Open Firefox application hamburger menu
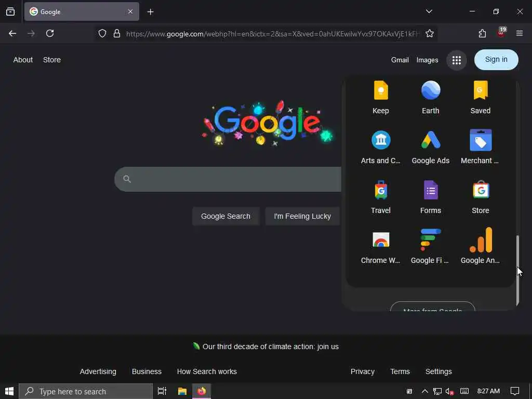Screen dimensions: 532x399 (x=520, y=33)
